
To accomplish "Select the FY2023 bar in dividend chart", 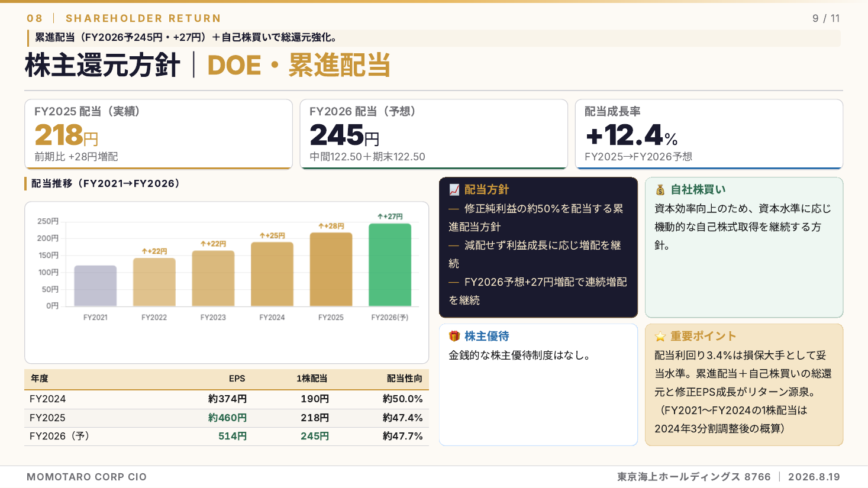I will (213, 279).
